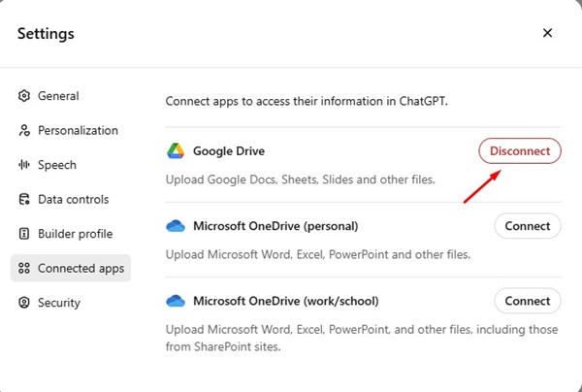
Task: Click the Google Drive app name
Action: pyautogui.click(x=229, y=151)
